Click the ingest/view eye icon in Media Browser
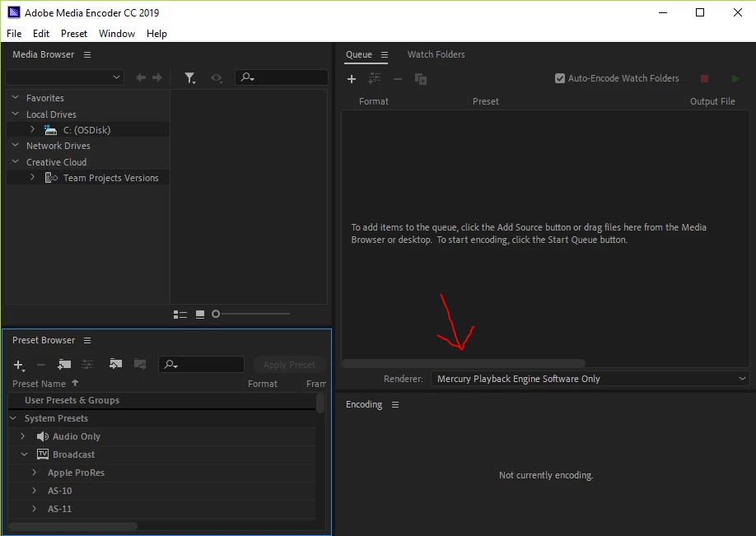The width and height of the screenshot is (756, 536). [217, 78]
